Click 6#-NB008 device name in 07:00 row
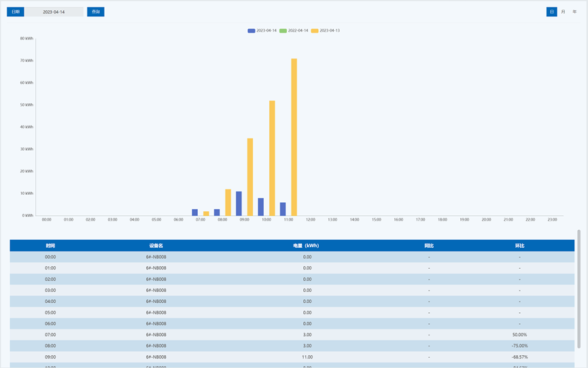 (156, 335)
